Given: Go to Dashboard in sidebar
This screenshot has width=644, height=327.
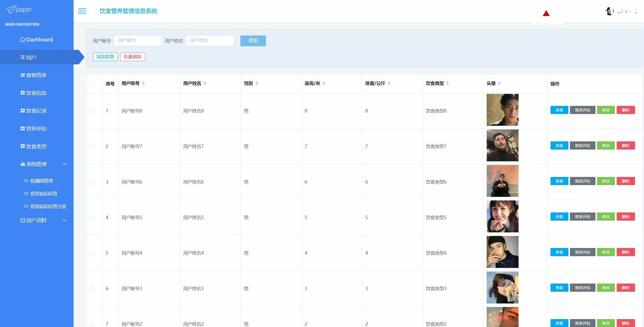Looking at the screenshot, I should tap(39, 40).
